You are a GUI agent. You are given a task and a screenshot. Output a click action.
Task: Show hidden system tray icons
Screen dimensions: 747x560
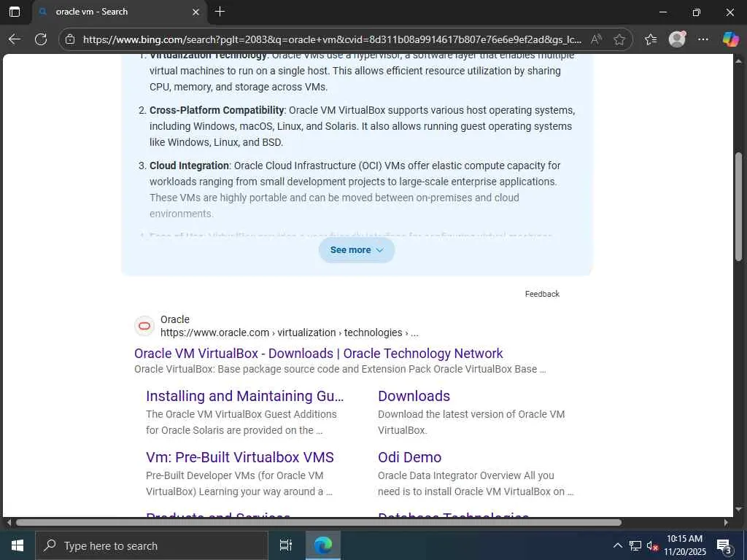pos(617,545)
